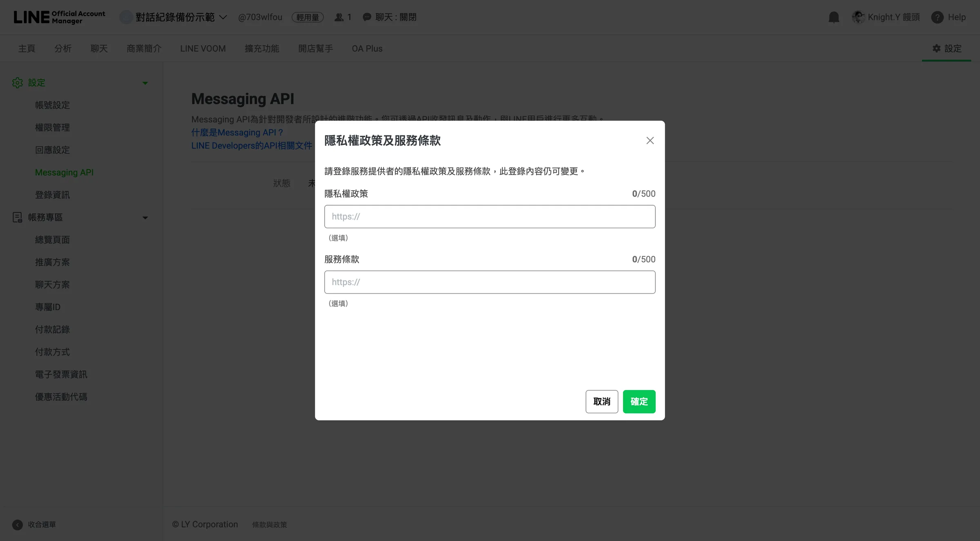Select the 擴充功能 tab
The width and height of the screenshot is (980, 541).
point(262,49)
